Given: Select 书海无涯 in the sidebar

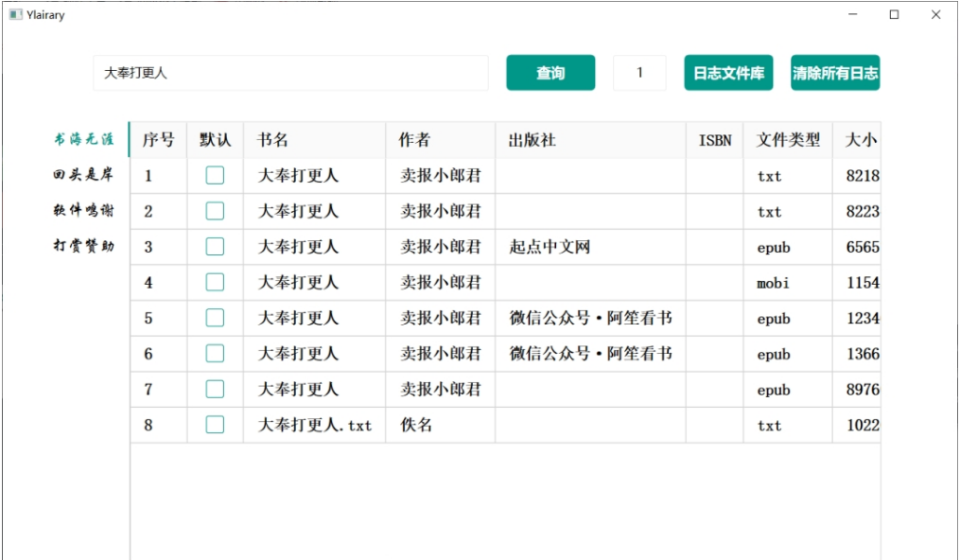Looking at the screenshot, I should [x=85, y=138].
